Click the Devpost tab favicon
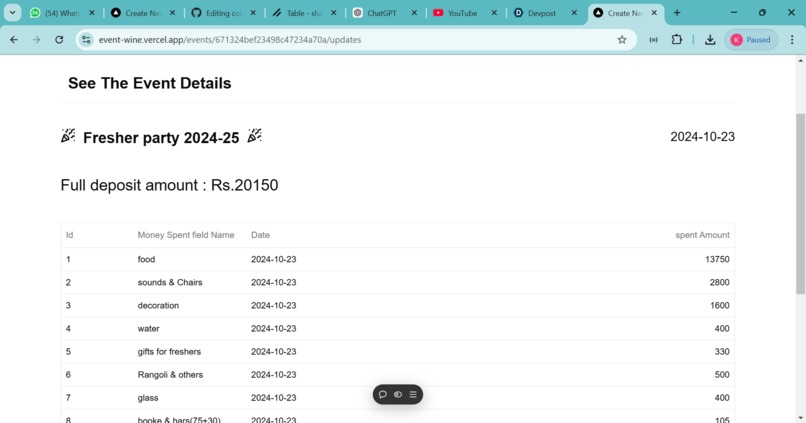 519,13
